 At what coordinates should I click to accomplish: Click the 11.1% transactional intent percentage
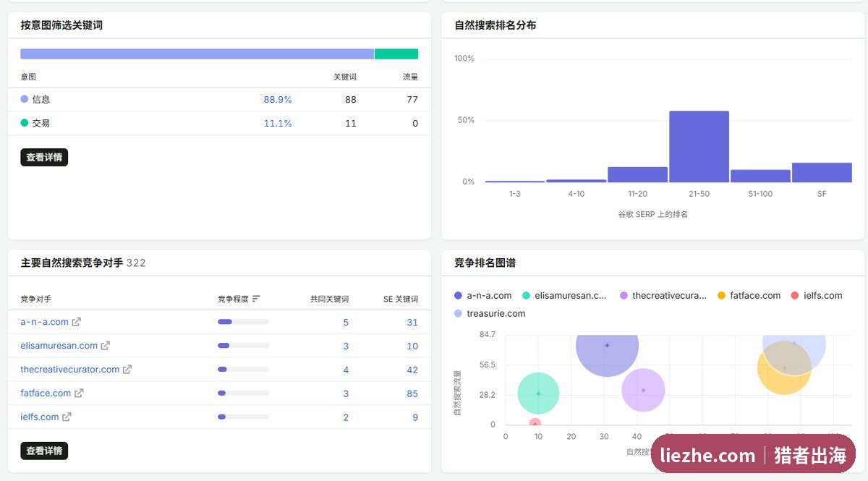tap(278, 124)
